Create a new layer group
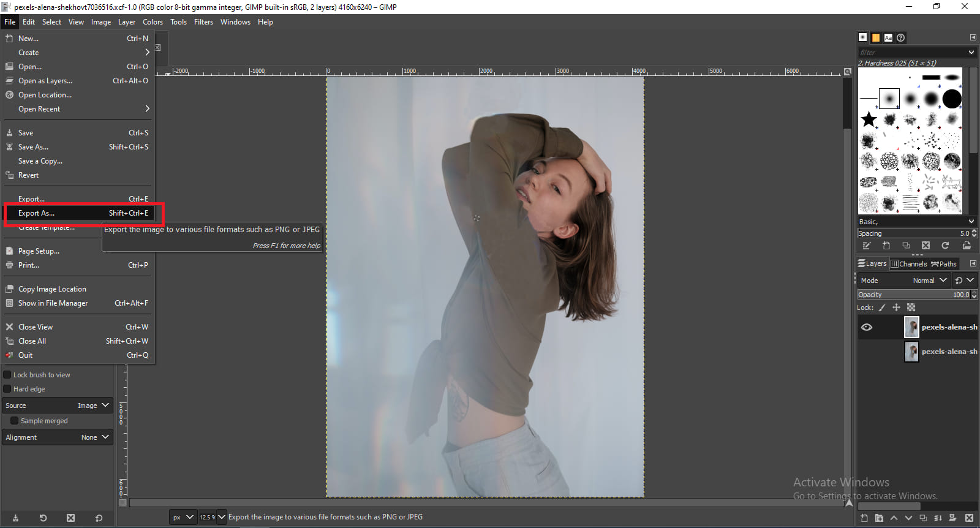 879,518
